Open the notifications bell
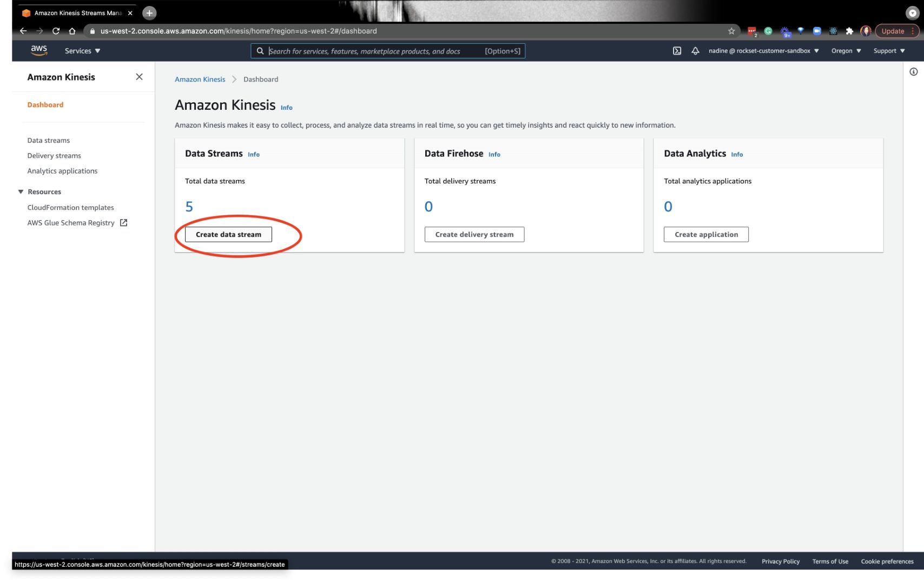Image resolution: width=924 pixels, height=584 pixels. pyautogui.click(x=695, y=51)
